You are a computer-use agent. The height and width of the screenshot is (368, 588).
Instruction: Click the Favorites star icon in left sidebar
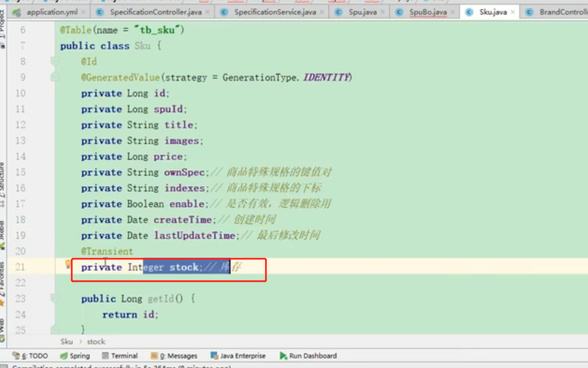(2, 303)
